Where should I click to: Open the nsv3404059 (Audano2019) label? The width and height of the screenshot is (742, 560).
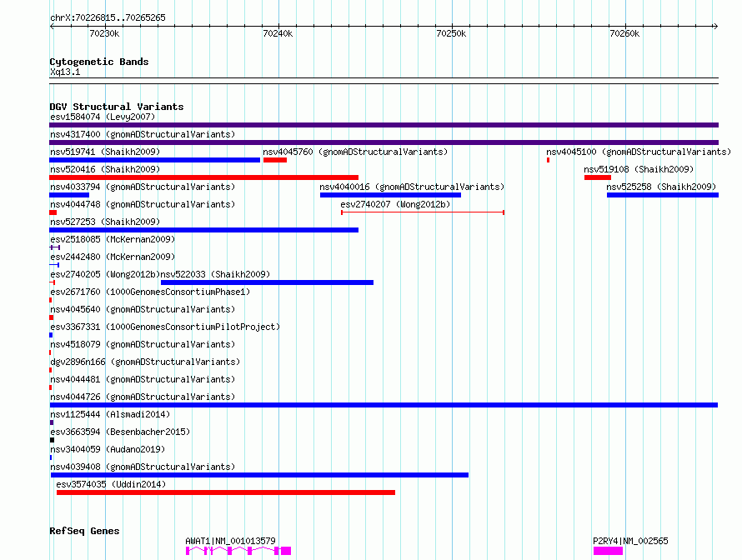(108, 449)
